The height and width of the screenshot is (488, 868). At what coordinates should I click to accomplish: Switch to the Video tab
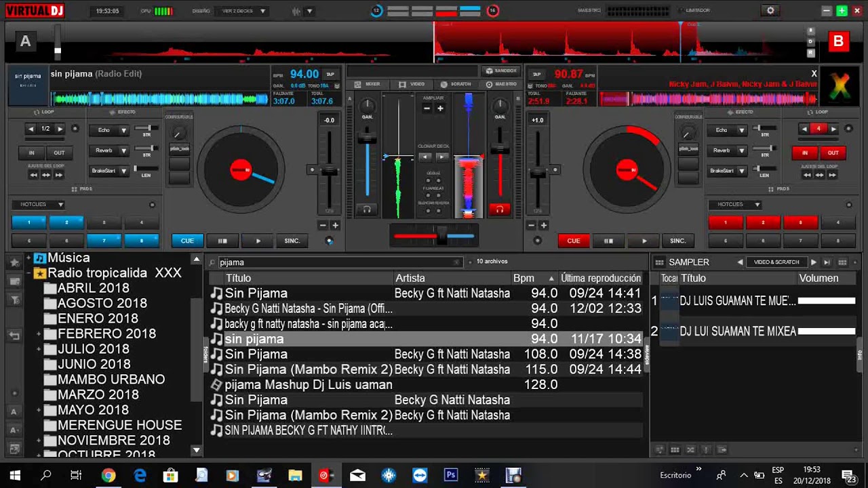point(412,84)
